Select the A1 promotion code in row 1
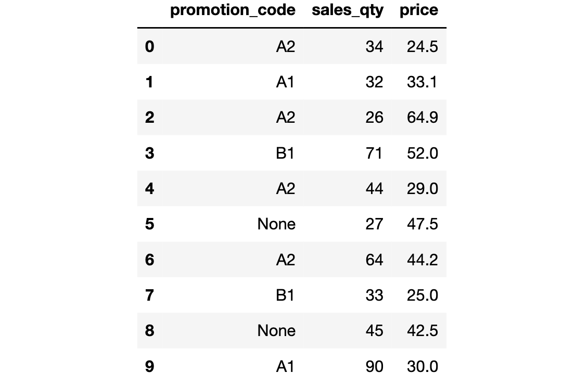This screenshot has height=386, width=588. 285,82
